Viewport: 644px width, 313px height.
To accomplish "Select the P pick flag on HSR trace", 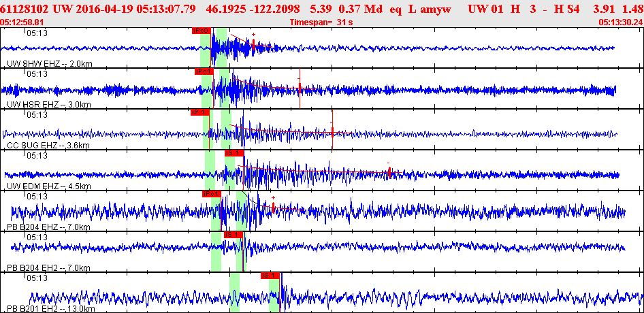I will tap(204, 71).
